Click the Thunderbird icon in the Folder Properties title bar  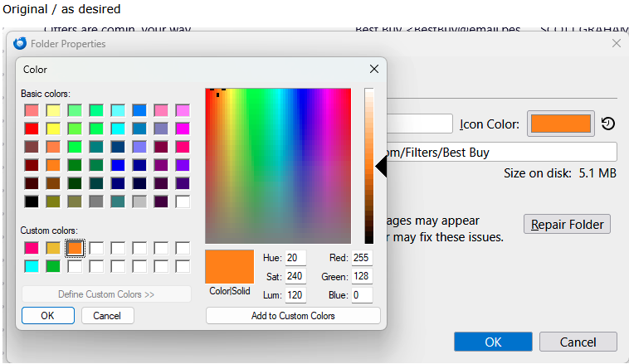pos(20,43)
